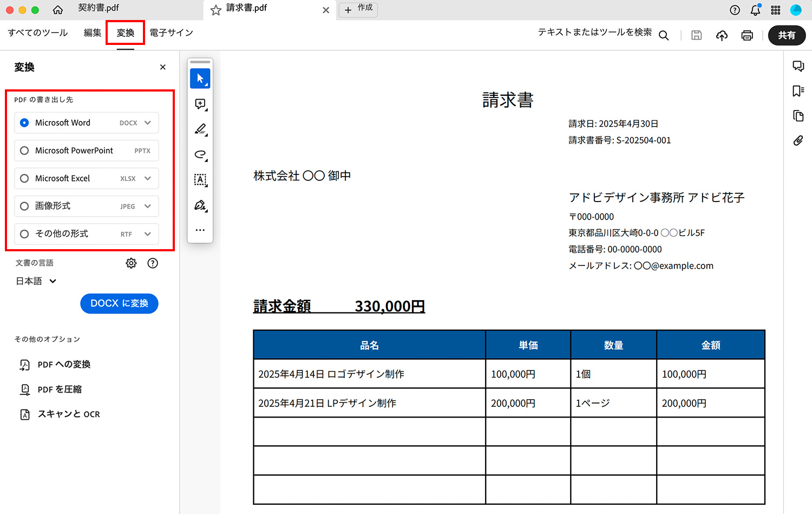Click the 請求書 document title
Viewport: 812px width, 514px height.
tap(508, 100)
